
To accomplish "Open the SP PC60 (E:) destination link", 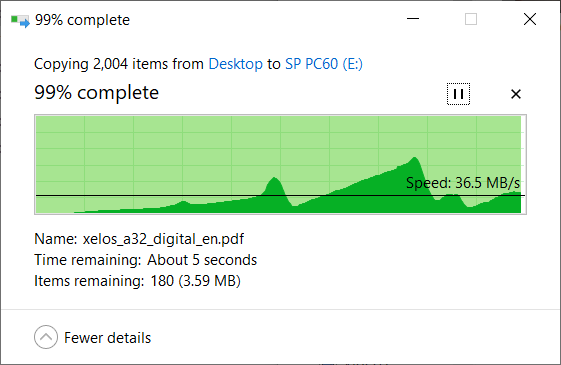I will [324, 64].
